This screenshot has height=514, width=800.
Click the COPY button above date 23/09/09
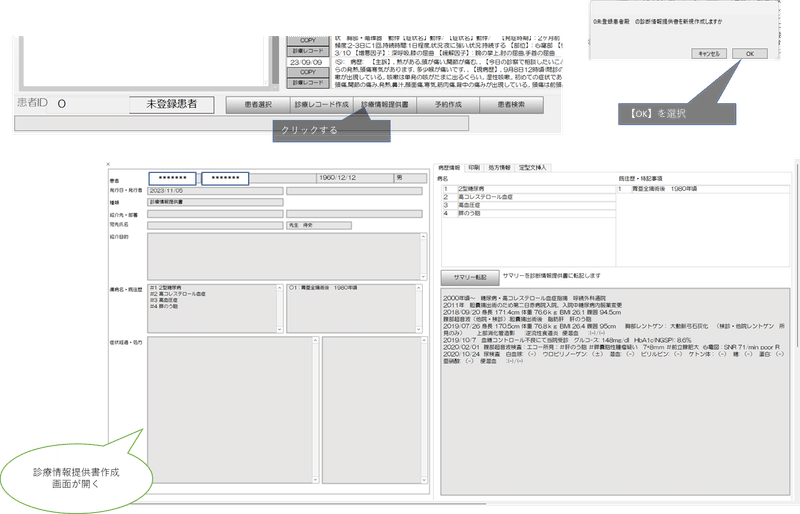coord(308,40)
